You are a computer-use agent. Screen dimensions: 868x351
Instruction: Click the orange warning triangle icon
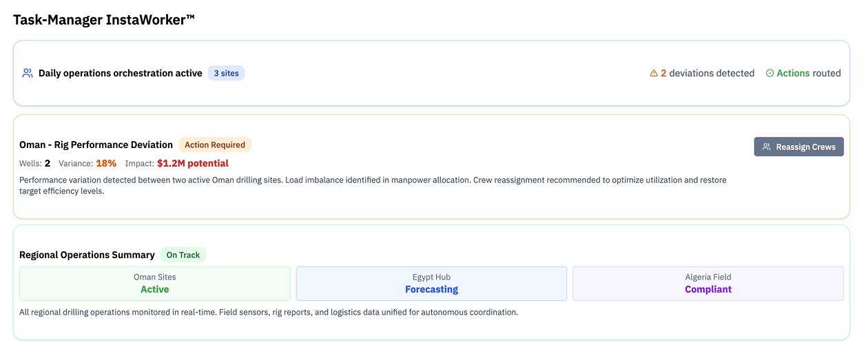point(654,73)
